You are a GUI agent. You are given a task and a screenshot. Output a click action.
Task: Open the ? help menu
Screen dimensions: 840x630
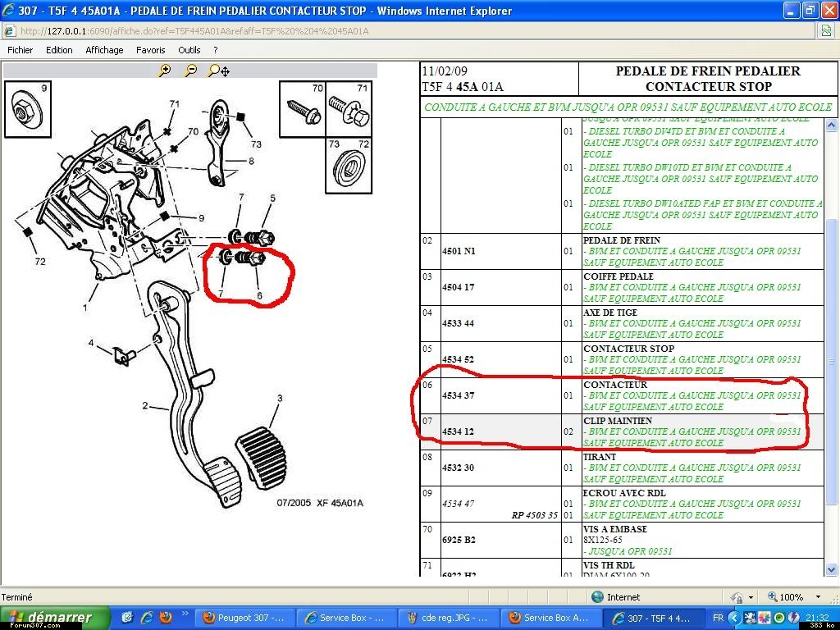click(x=216, y=50)
